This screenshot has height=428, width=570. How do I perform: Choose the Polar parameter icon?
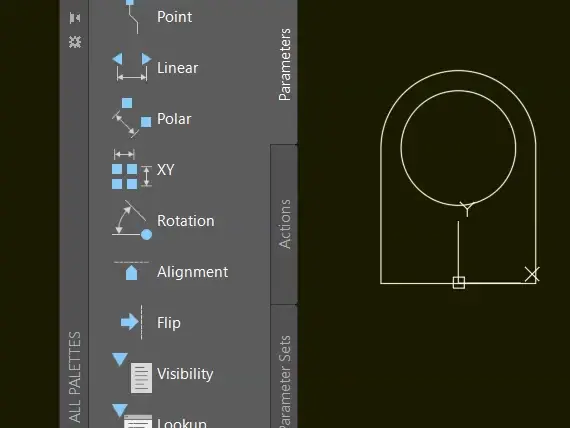point(132,118)
